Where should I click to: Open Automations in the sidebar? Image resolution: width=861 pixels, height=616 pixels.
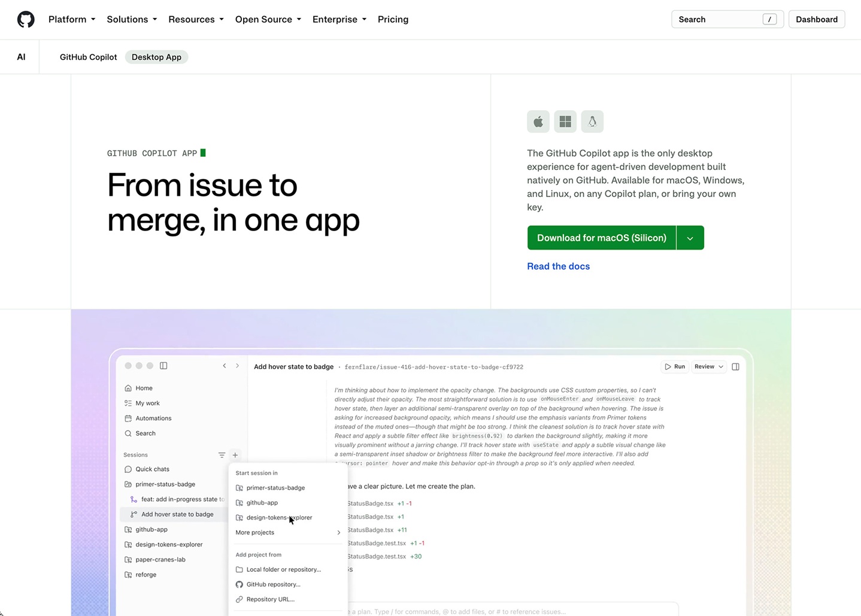(148, 418)
